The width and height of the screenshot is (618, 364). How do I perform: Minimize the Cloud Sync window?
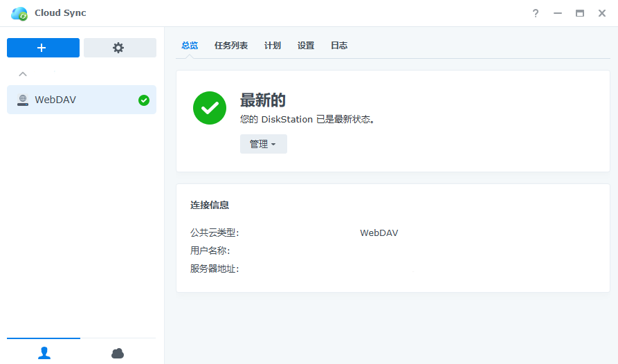(558, 13)
